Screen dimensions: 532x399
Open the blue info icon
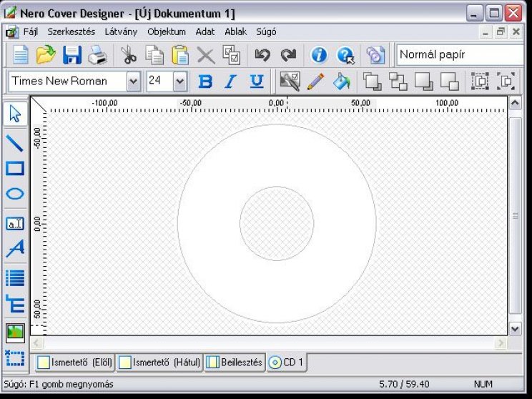pyautogui.click(x=319, y=55)
